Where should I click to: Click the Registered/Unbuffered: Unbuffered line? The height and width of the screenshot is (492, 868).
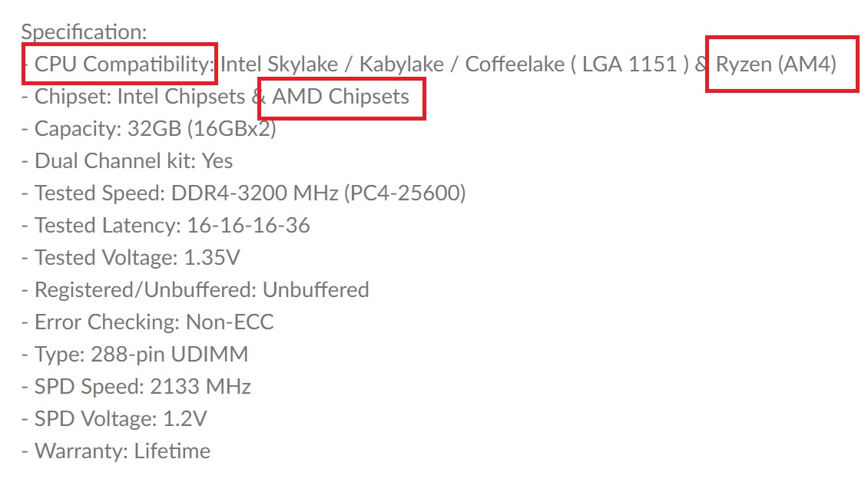[x=195, y=290]
